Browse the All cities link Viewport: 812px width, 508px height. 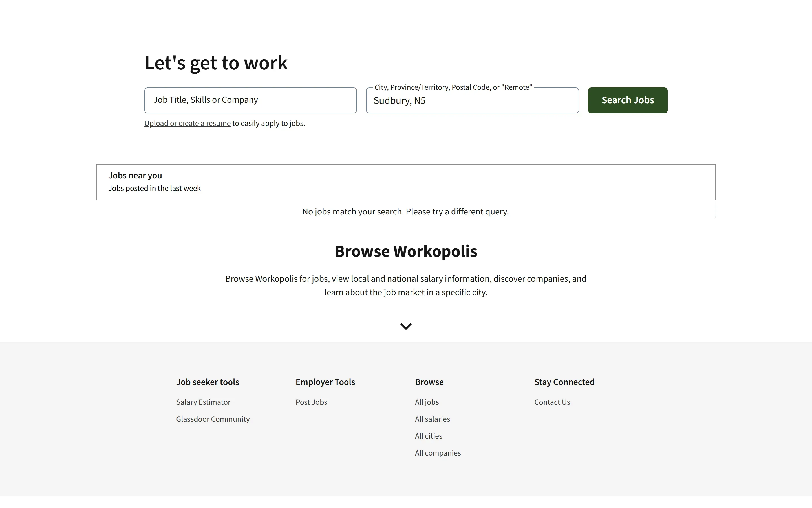click(429, 436)
